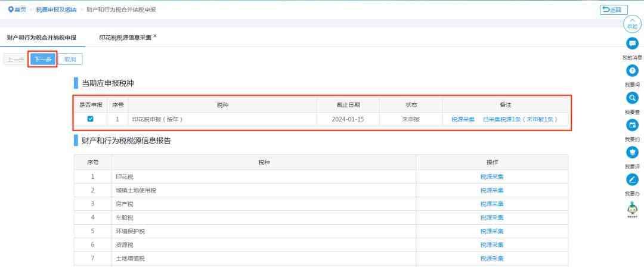Open the 我要办 pencil icon
Screen dimensions: 644x267
tap(632, 179)
